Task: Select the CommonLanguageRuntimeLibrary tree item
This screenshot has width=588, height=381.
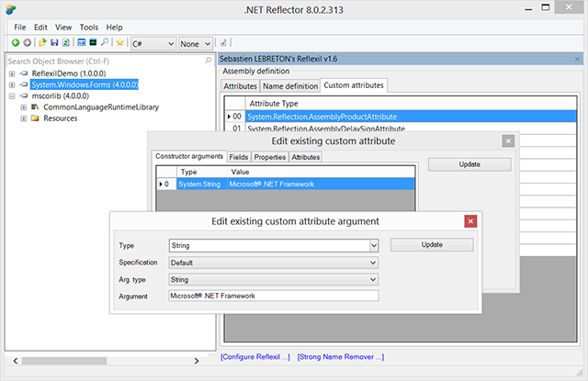Action: [x=101, y=107]
